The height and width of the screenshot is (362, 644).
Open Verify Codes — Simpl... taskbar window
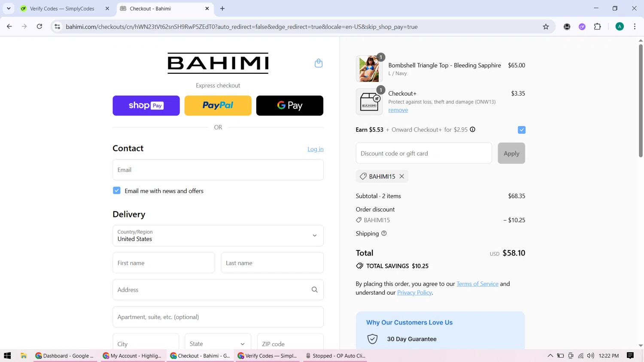click(268, 356)
